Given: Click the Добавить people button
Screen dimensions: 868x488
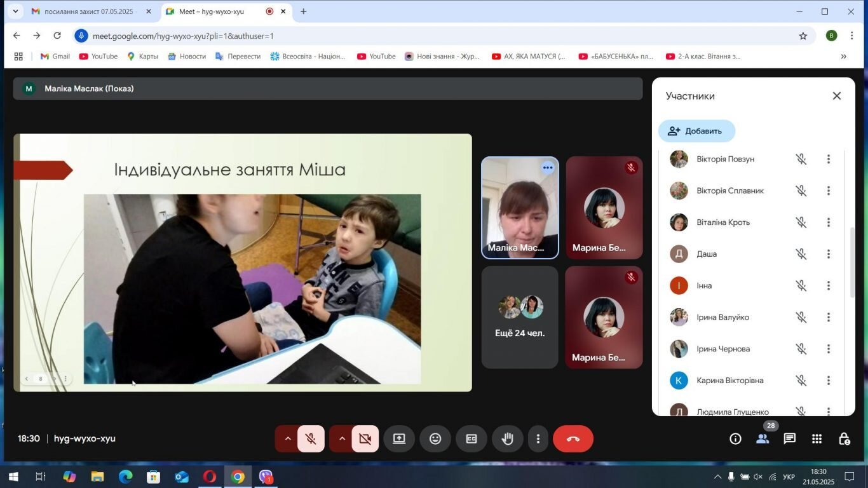Looking at the screenshot, I should tap(696, 131).
